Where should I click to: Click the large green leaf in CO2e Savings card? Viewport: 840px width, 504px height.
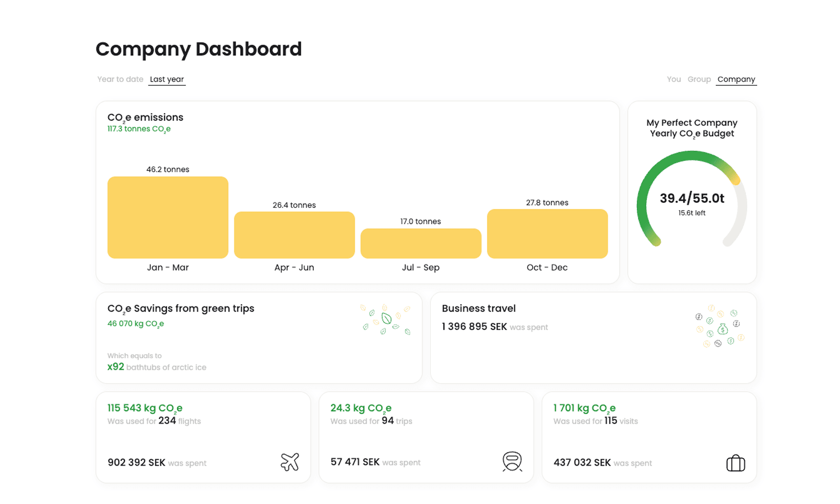click(x=386, y=318)
